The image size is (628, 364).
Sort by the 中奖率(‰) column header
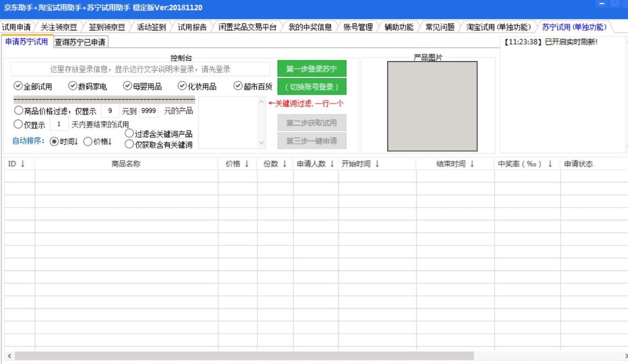pyautogui.click(x=527, y=164)
